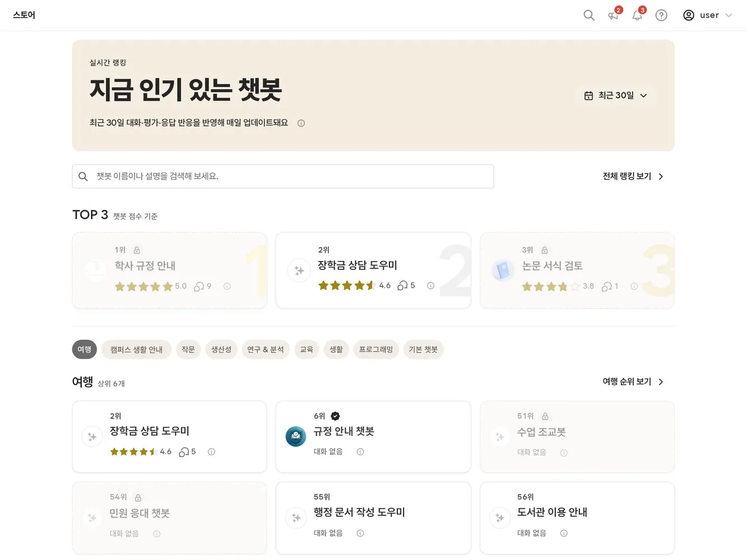This screenshot has width=747, height=560.
Task: Click info icon on 도서관 이용 안내 card
Action: tap(564, 534)
